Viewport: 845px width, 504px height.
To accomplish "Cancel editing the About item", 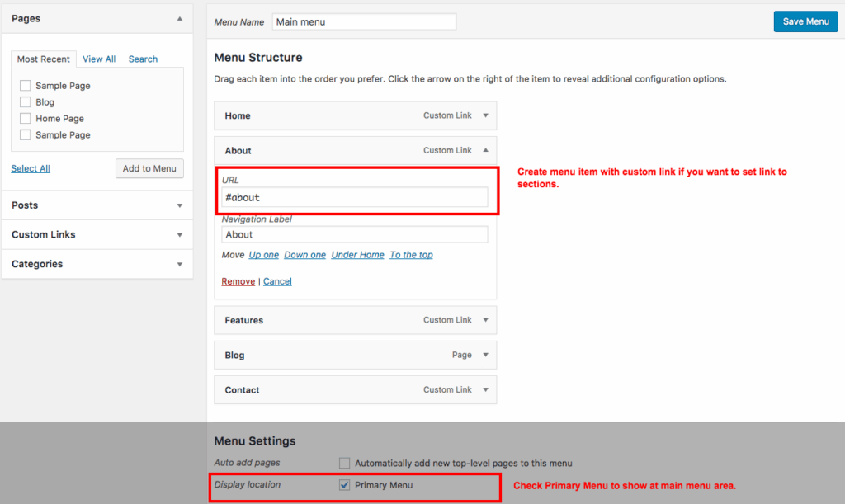I will [277, 281].
